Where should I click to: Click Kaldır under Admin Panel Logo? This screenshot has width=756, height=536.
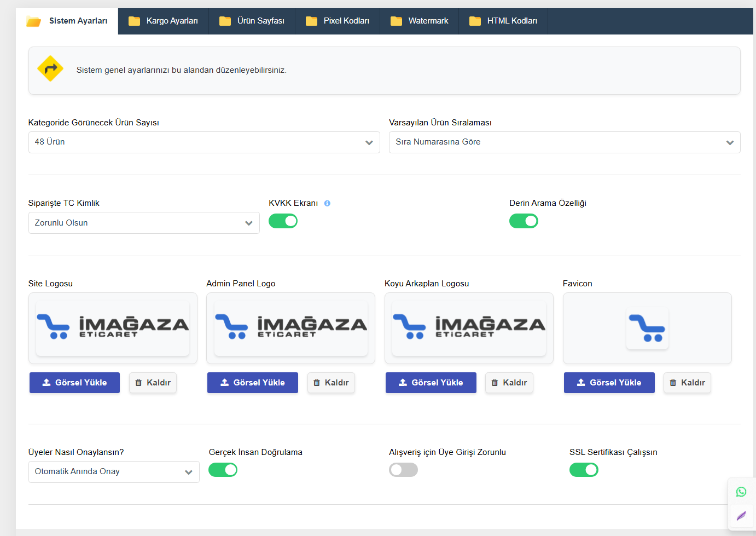[331, 383]
